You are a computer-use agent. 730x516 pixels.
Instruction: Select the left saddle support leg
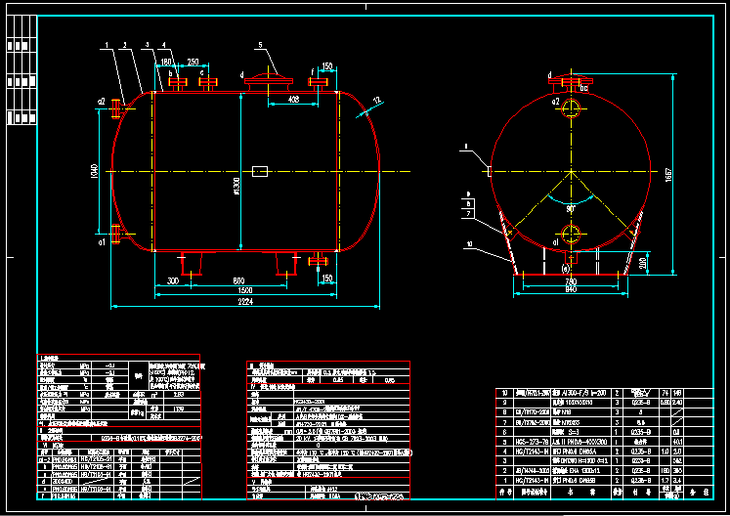(193, 262)
